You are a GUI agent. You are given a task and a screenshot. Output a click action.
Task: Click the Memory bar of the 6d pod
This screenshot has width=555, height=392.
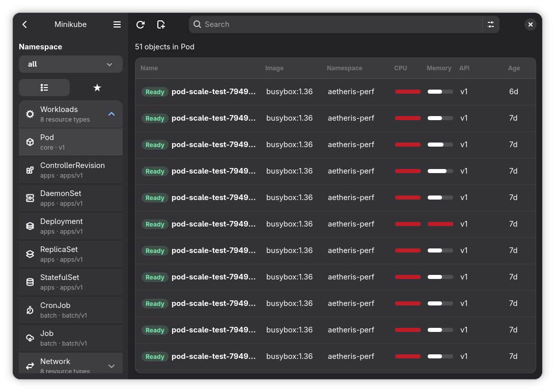point(440,92)
